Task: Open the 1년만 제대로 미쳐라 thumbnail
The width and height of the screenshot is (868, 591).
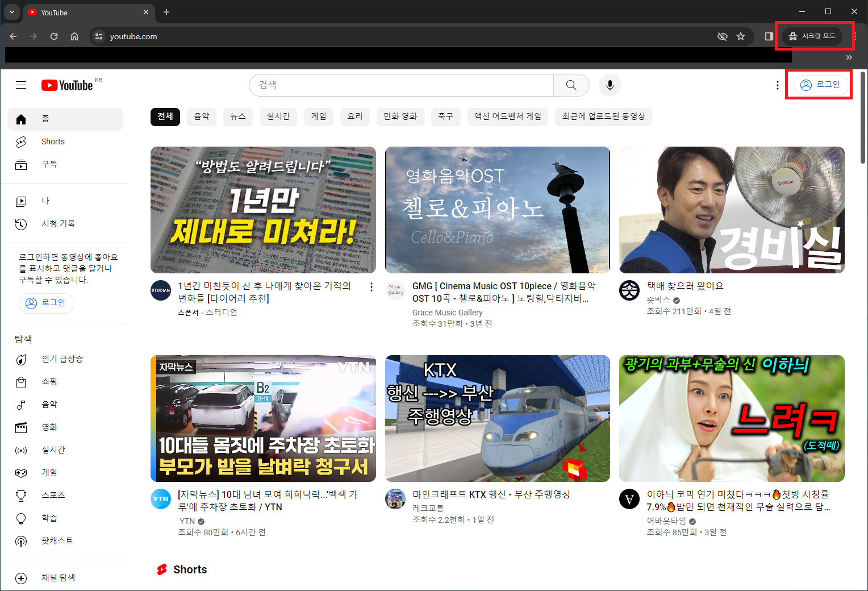Action: click(x=263, y=210)
